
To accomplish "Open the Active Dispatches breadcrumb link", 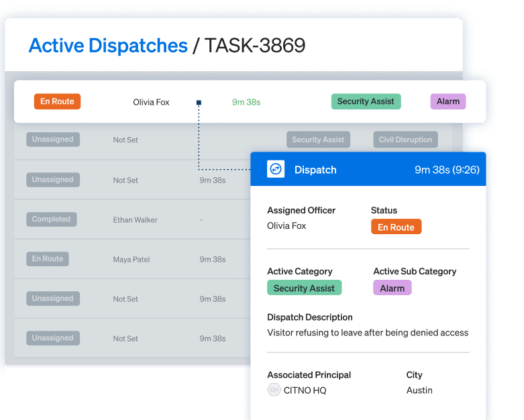I will (x=108, y=46).
